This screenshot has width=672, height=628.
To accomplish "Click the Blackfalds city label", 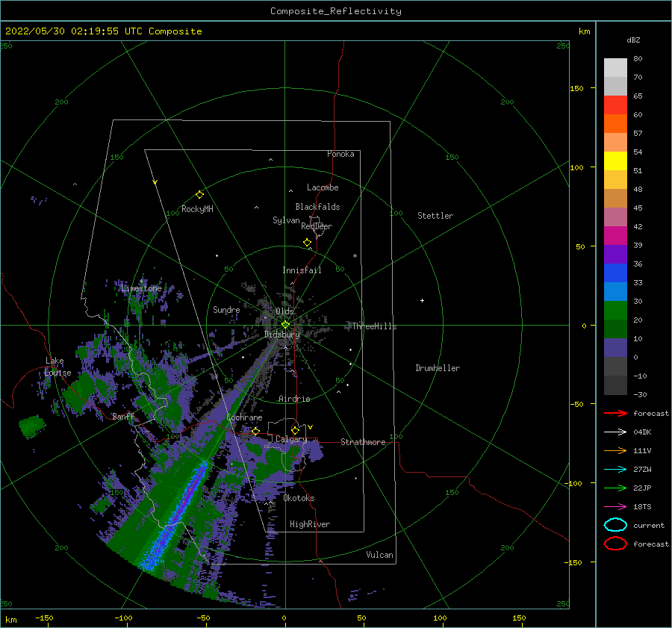I will (x=317, y=207).
